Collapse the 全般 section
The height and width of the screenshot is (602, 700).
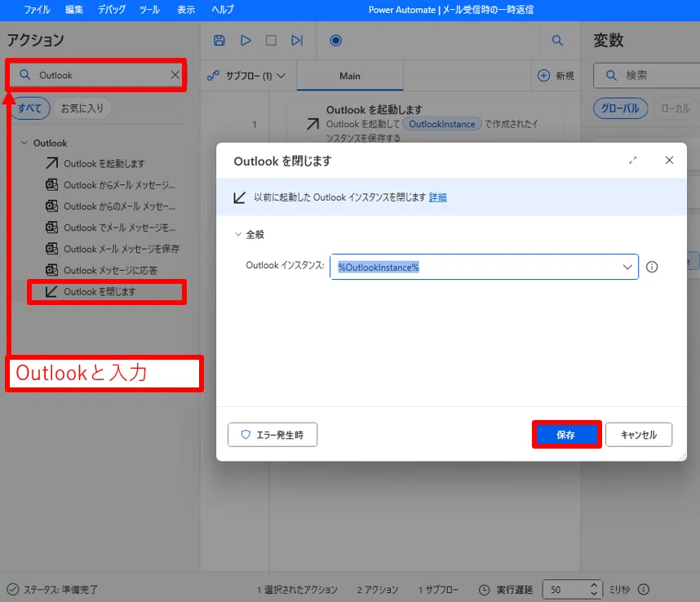click(x=238, y=234)
